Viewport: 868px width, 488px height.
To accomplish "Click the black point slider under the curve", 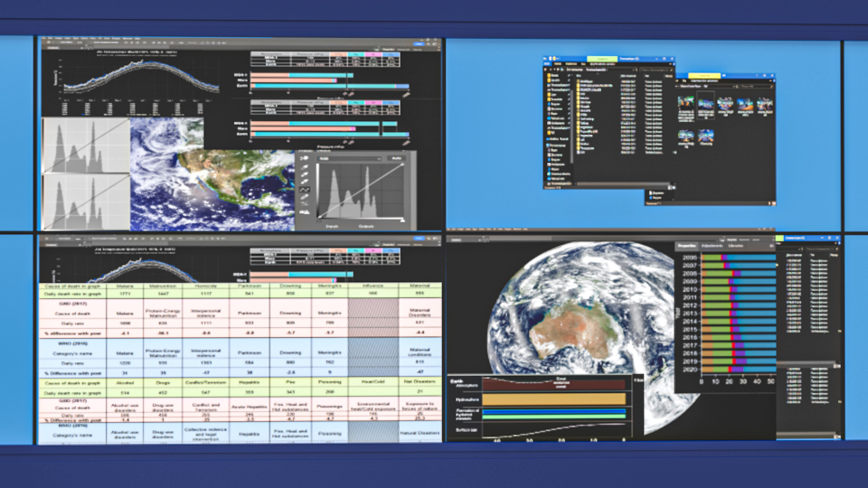I will coord(319,220).
